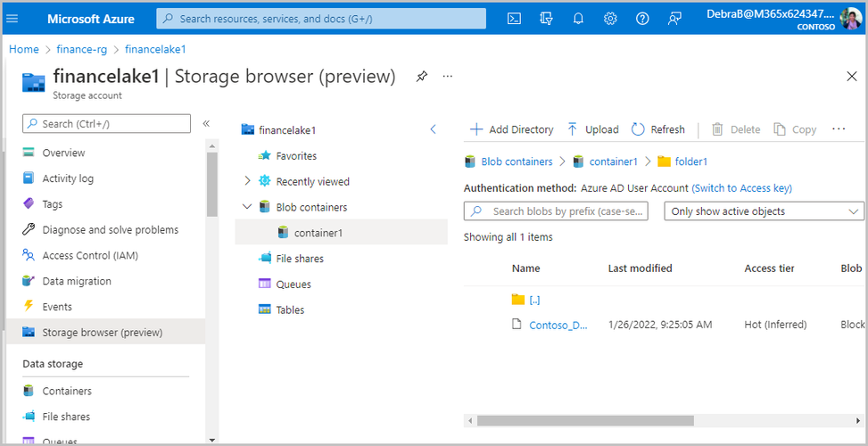Open the notifications bell
Screen dimensions: 868x446
pyautogui.click(x=578, y=18)
